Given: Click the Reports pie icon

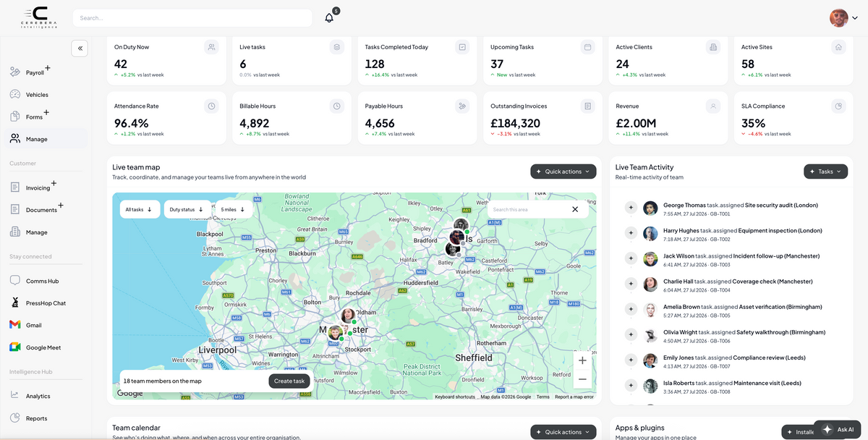Looking at the screenshot, I should [x=15, y=418].
